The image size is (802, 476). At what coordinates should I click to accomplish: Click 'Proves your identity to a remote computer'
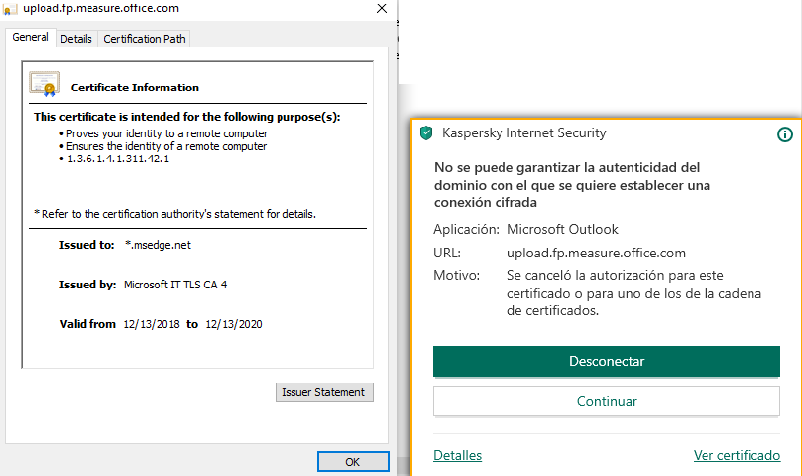tap(166, 133)
